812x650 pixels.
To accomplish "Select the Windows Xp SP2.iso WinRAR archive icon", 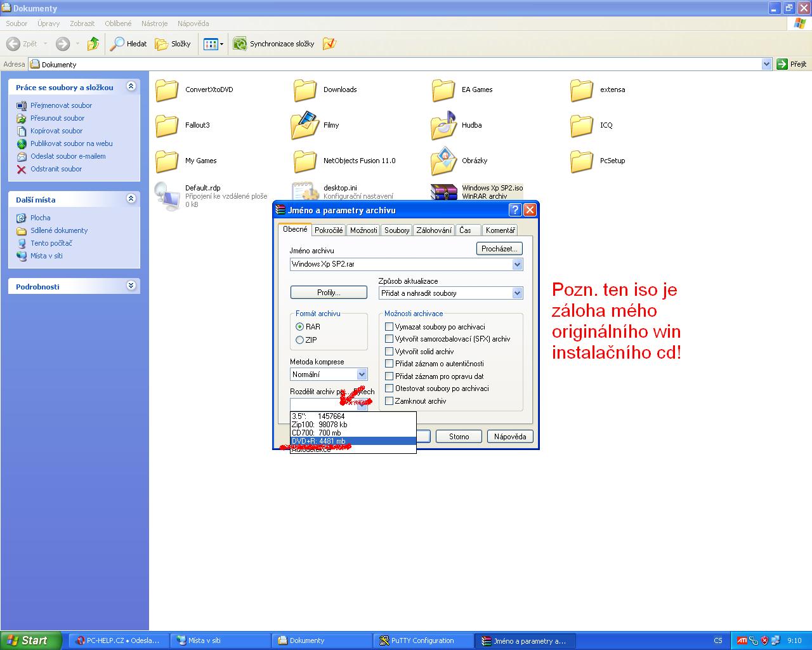I will (x=444, y=192).
